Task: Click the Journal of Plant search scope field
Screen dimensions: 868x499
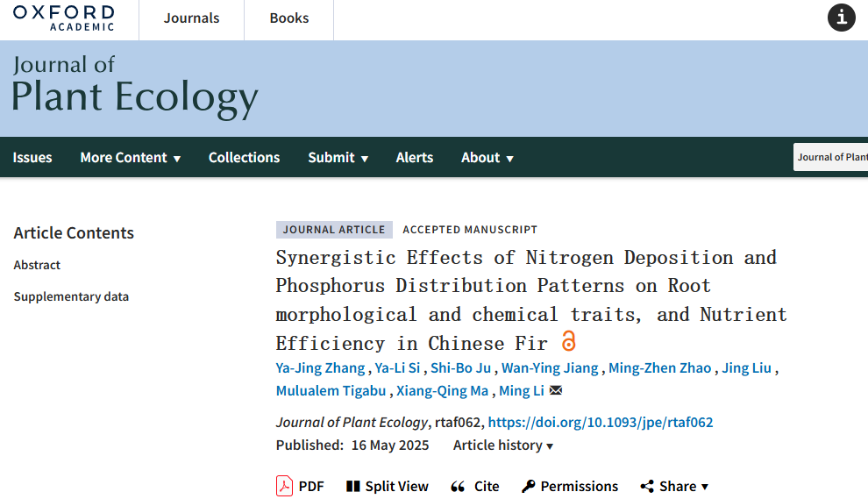Action: (830, 158)
